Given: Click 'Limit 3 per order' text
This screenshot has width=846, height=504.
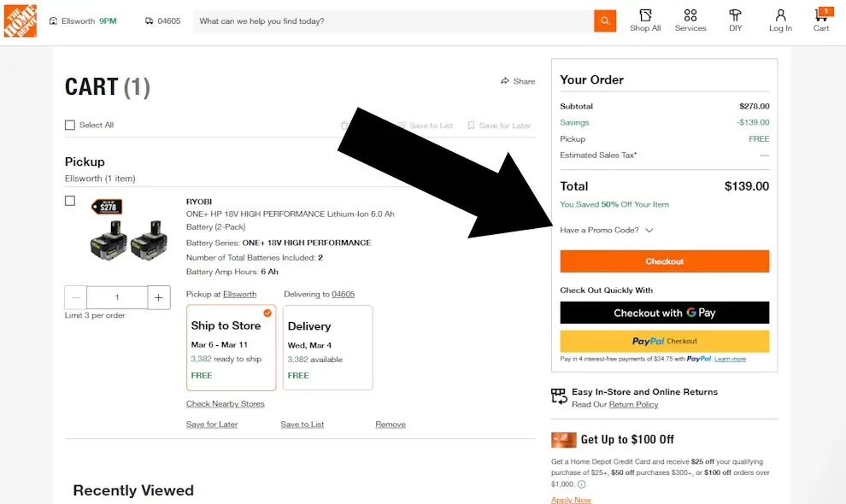Looking at the screenshot, I should (95, 315).
